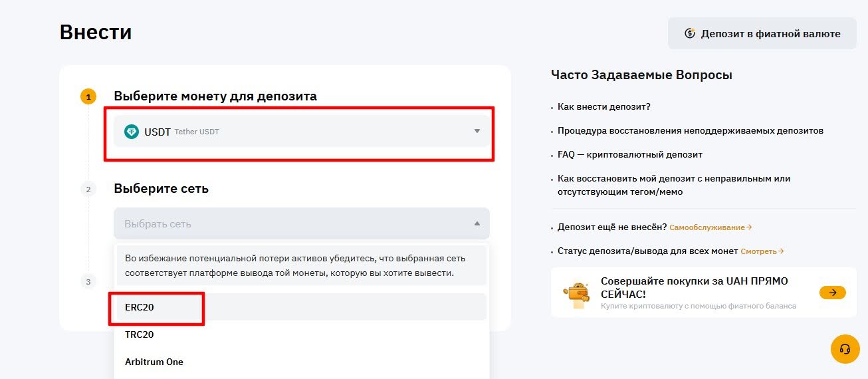Open 'FAQ — криптовалютный депозит' link
The image size is (868, 379).
point(630,154)
